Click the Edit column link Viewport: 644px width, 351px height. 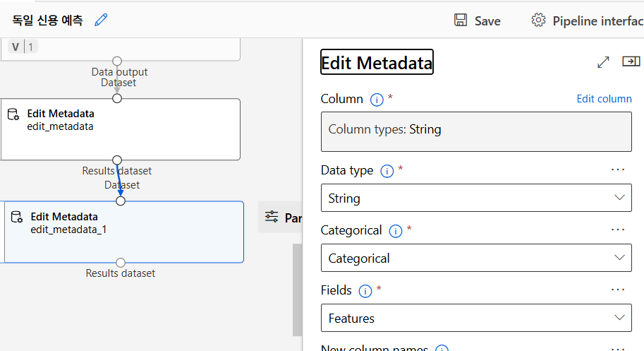coord(604,99)
